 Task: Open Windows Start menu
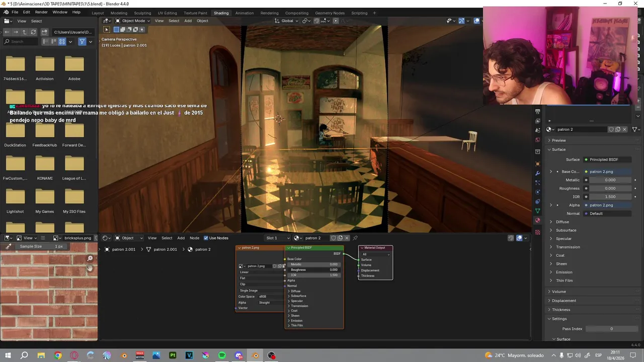(8, 355)
